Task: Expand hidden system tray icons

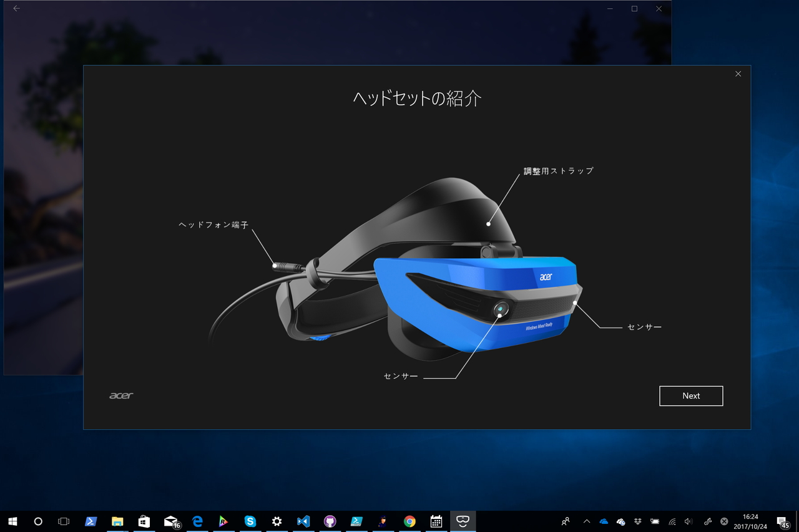Action: click(x=586, y=521)
